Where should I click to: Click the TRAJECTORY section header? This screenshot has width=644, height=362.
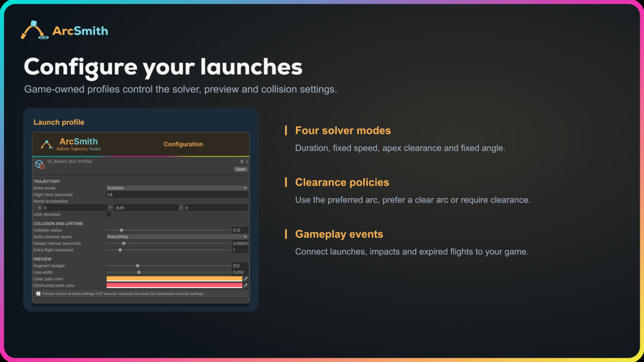(47, 181)
